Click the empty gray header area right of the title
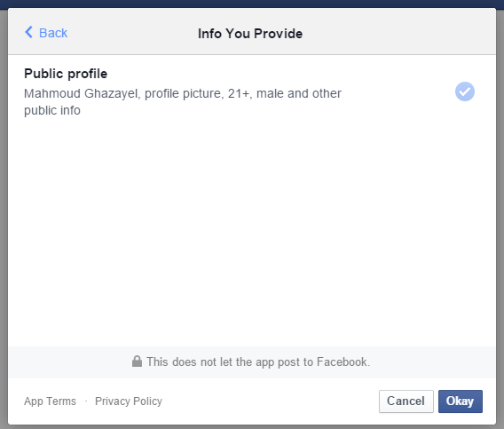Image resolution: width=504 pixels, height=429 pixels. pos(398,32)
